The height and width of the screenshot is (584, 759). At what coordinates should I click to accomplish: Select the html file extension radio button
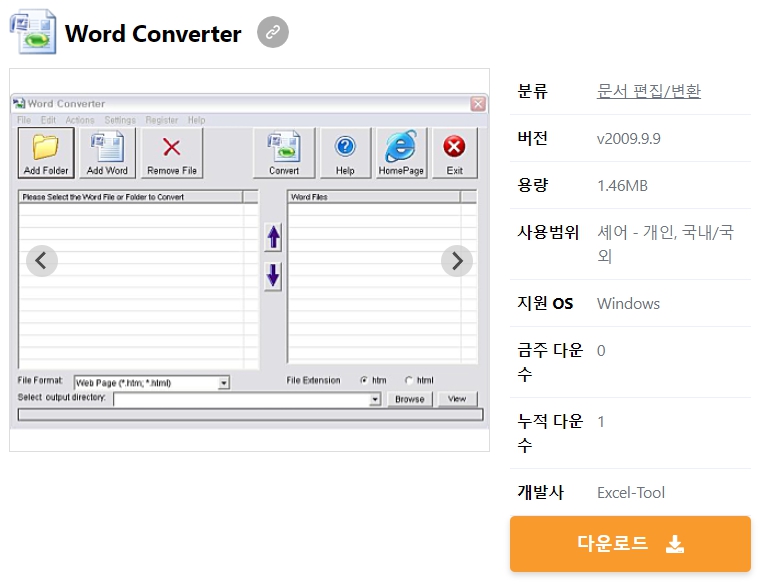coord(409,381)
